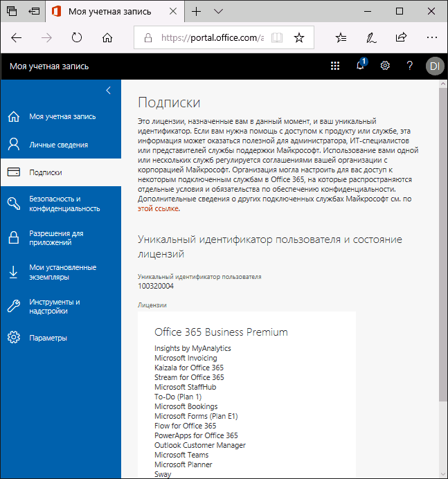Click Microsoft Teams entry

(181, 455)
